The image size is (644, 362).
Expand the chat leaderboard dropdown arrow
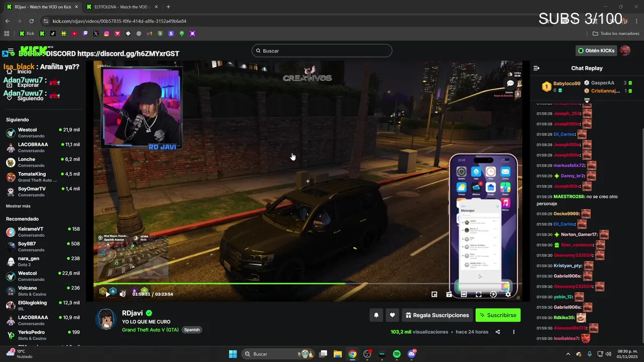point(587,101)
